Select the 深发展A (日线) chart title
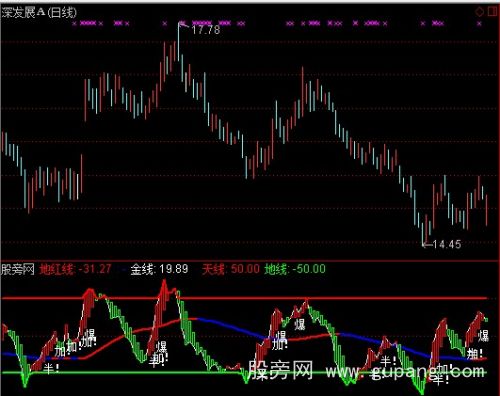500x396 pixels. (x=39, y=12)
